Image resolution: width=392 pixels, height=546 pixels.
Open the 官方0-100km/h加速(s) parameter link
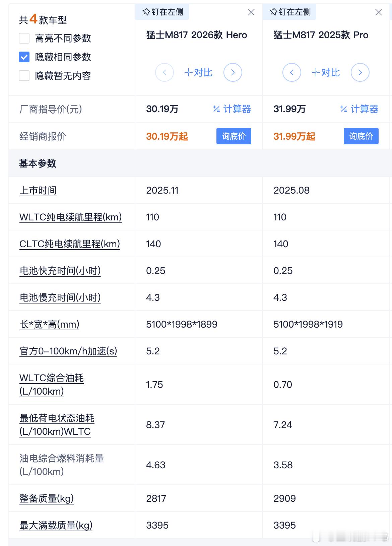tap(68, 351)
